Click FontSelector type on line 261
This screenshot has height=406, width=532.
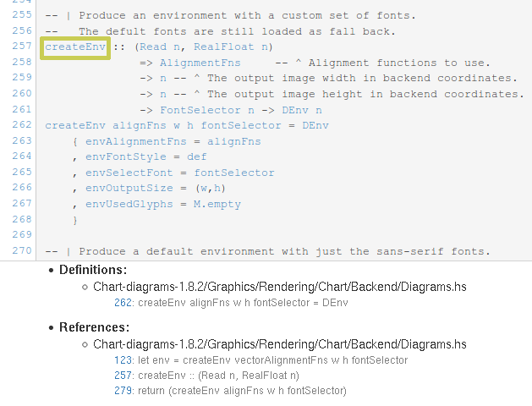click(200, 110)
